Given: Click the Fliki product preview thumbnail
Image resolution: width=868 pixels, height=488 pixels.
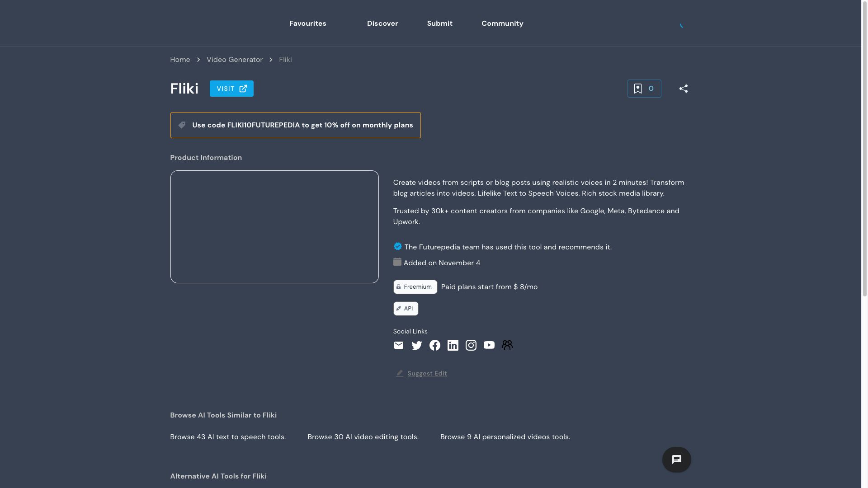Looking at the screenshot, I should (274, 227).
